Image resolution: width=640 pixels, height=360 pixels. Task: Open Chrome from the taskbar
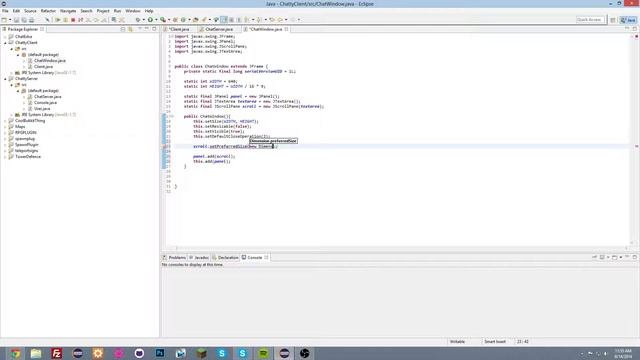(x=15, y=353)
